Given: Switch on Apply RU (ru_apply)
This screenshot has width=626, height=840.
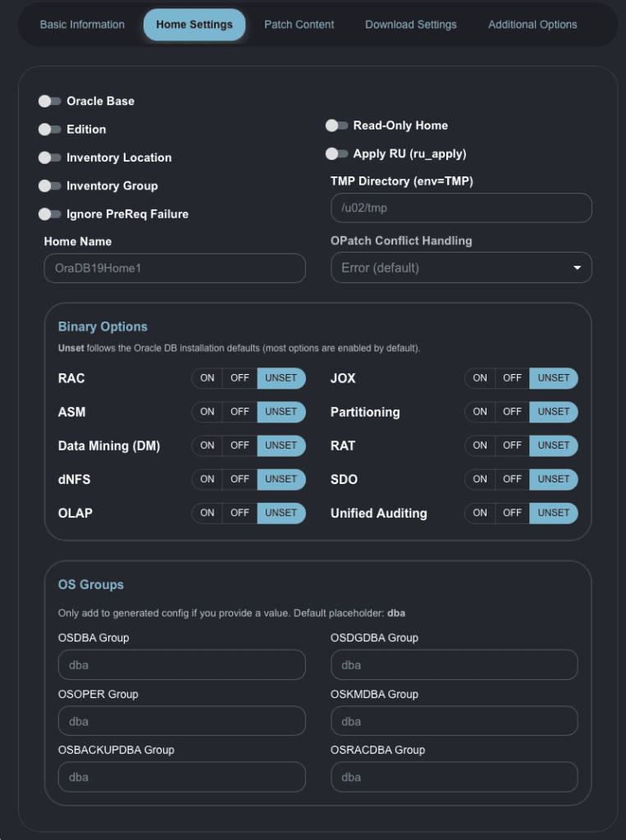Looking at the screenshot, I should coord(336,153).
